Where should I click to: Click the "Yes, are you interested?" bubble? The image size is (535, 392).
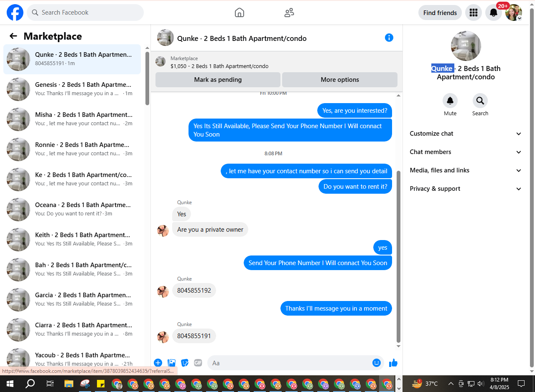pyautogui.click(x=355, y=111)
